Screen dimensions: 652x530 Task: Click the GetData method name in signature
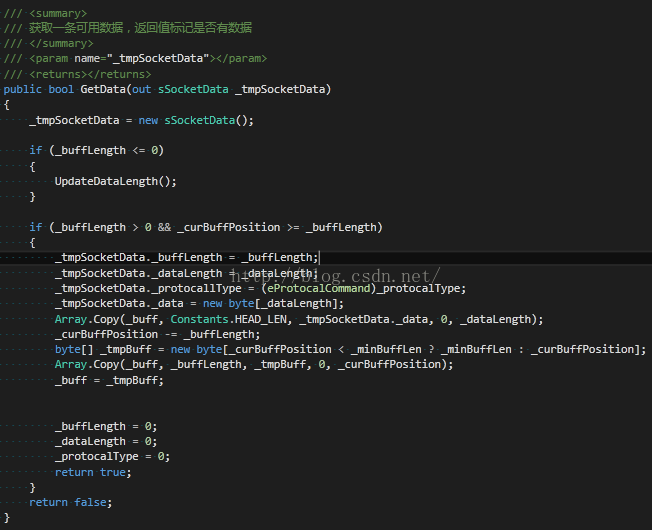pyautogui.click(x=103, y=89)
